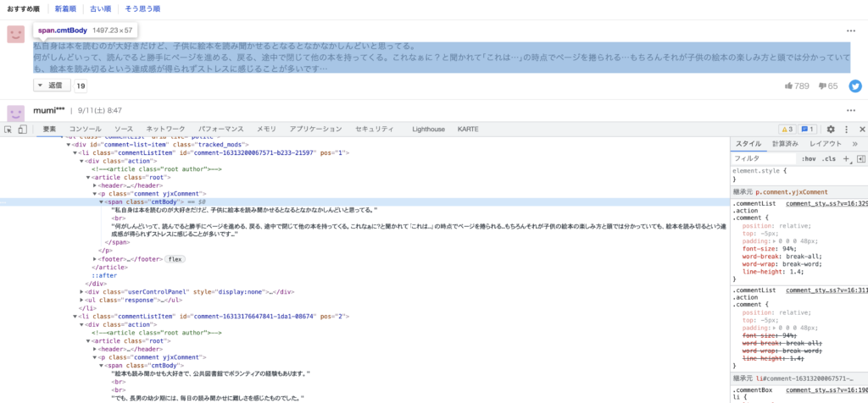Click the p.comment.yjxComment inherited-from link

point(792,192)
